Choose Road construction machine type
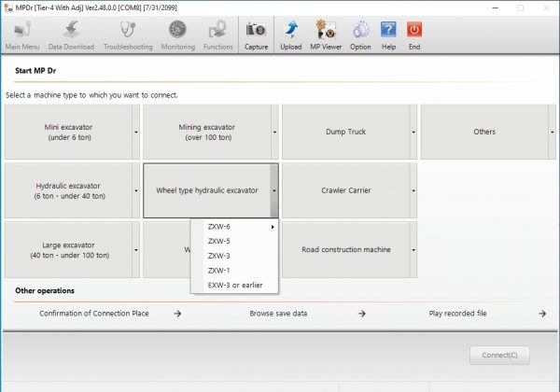The image size is (560, 392). (x=345, y=250)
